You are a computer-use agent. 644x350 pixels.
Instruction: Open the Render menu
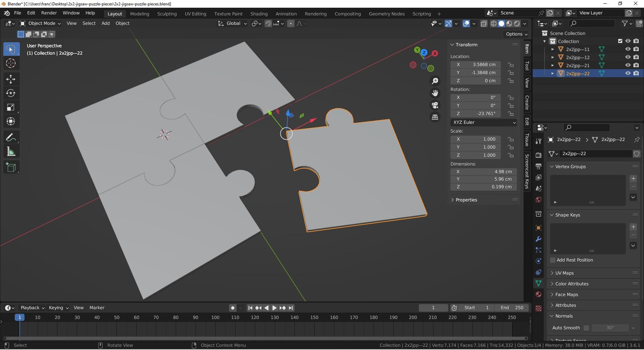coord(49,13)
